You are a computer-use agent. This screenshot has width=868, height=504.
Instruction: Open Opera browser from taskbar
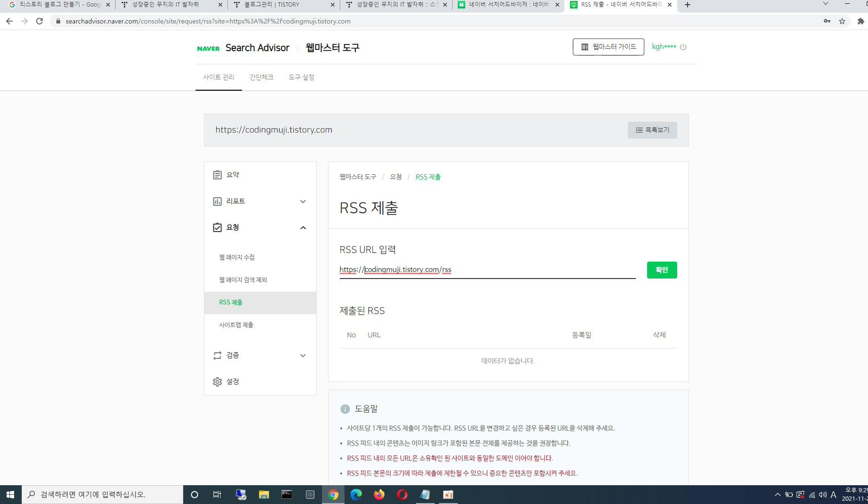[x=402, y=495]
